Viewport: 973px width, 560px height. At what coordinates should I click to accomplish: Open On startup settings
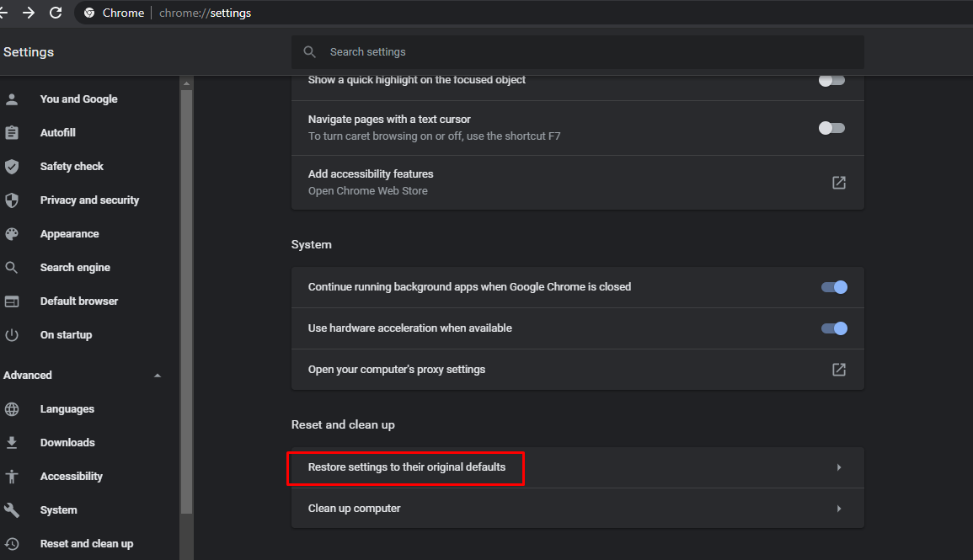click(x=66, y=335)
